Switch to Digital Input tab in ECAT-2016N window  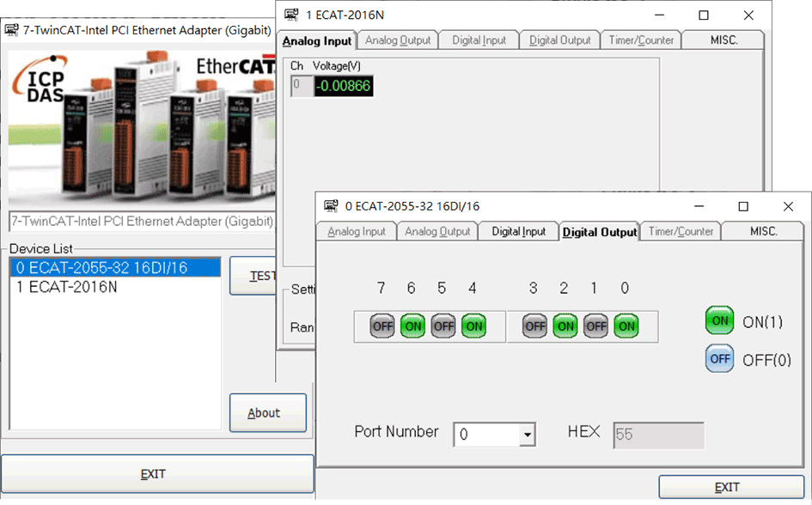pyautogui.click(x=479, y=40)
